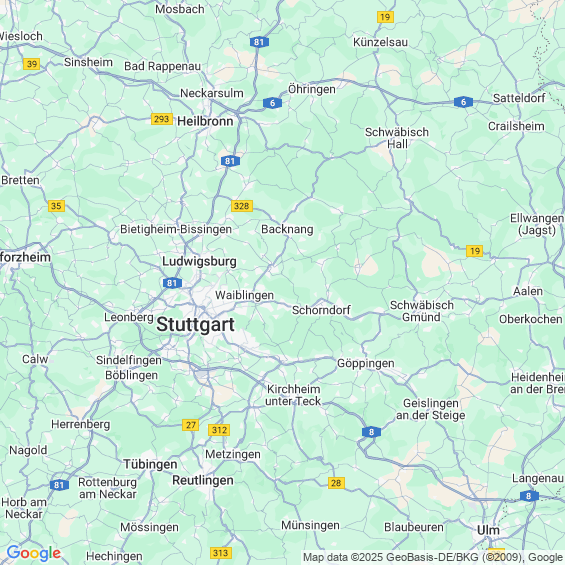Viewport: 565px width, 565px height.
Task: Click the Schwäbisch Hall label
Action: (397, 138)
